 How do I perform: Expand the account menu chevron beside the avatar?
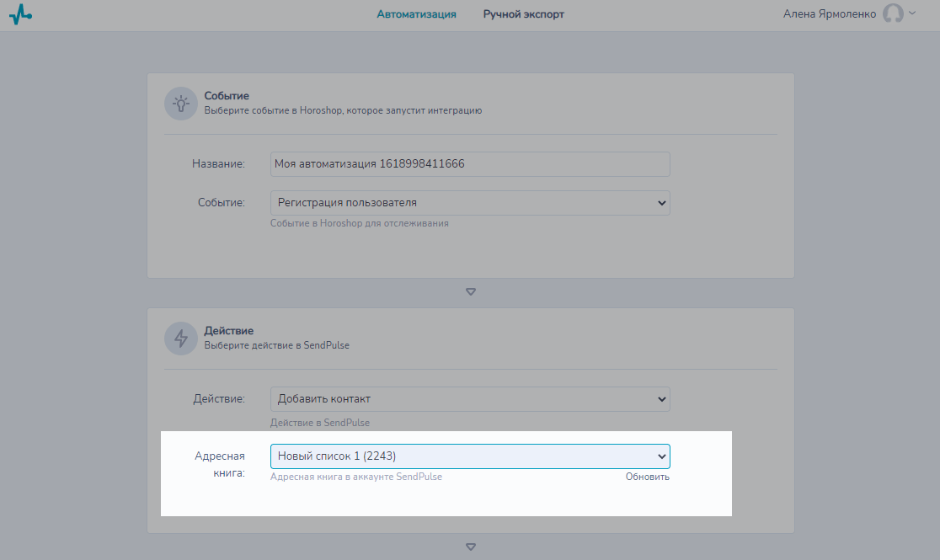point(912,13)
